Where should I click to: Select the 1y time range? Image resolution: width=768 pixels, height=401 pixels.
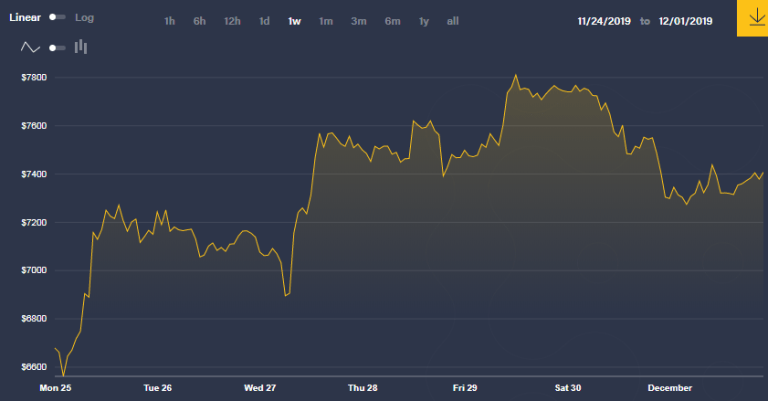(424, 21)
